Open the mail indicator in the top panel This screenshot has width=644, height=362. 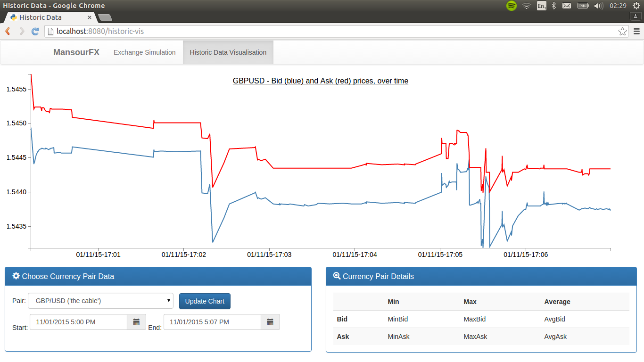(567, 6)
